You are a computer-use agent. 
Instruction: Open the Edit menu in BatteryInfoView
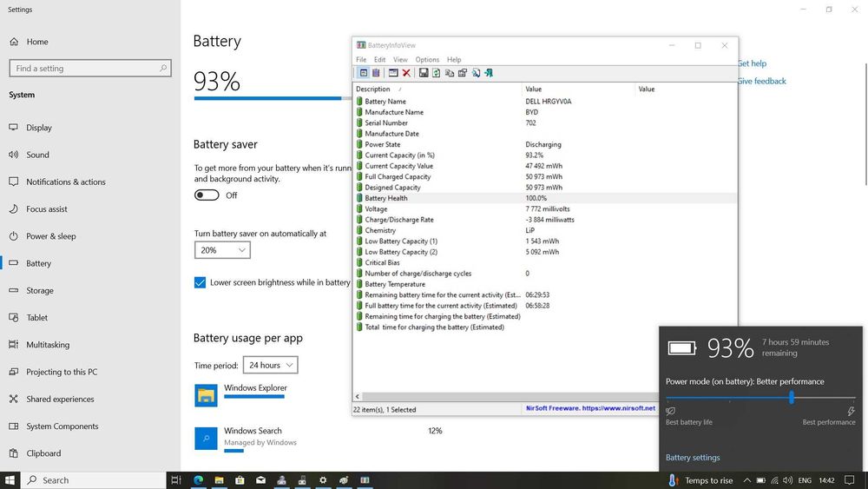[x=380, y=59]
